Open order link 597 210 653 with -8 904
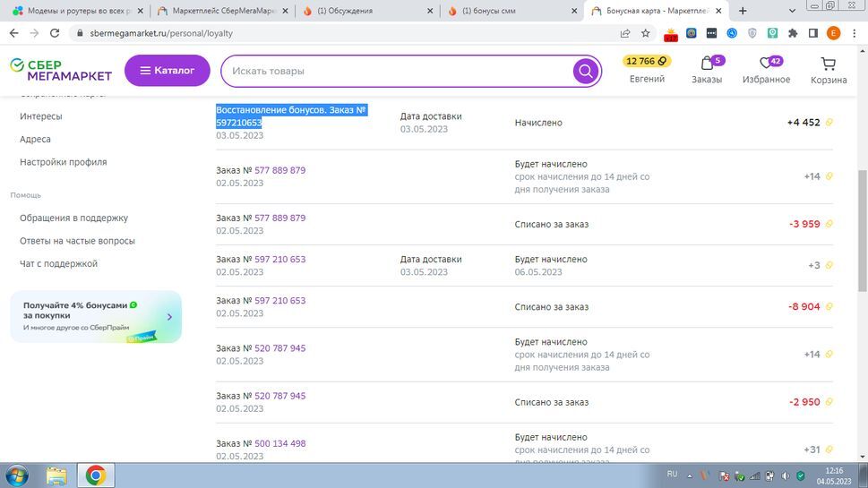 click(280, 301)
